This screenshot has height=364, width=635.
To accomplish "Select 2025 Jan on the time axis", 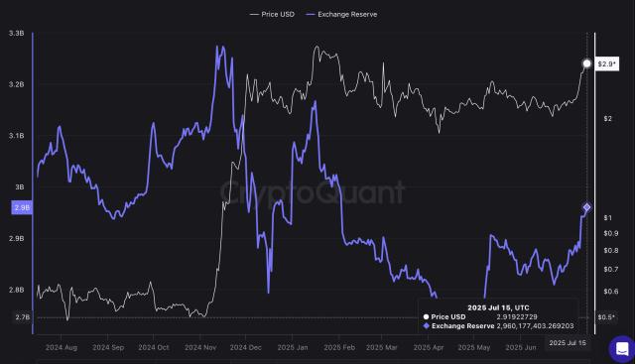I will (x=293, y=347).
